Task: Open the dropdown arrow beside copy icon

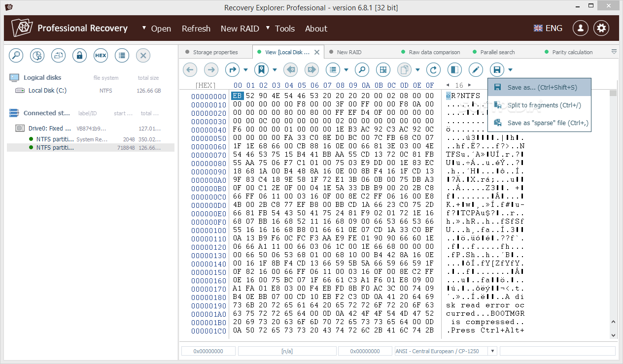Action: [417, 70]
